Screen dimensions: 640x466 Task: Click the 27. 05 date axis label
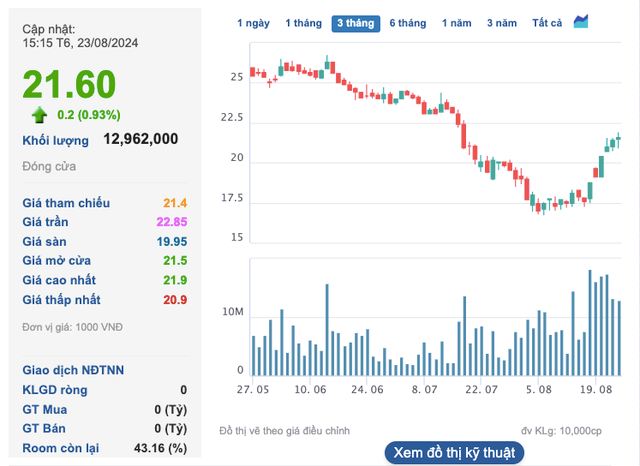[253, 391]
